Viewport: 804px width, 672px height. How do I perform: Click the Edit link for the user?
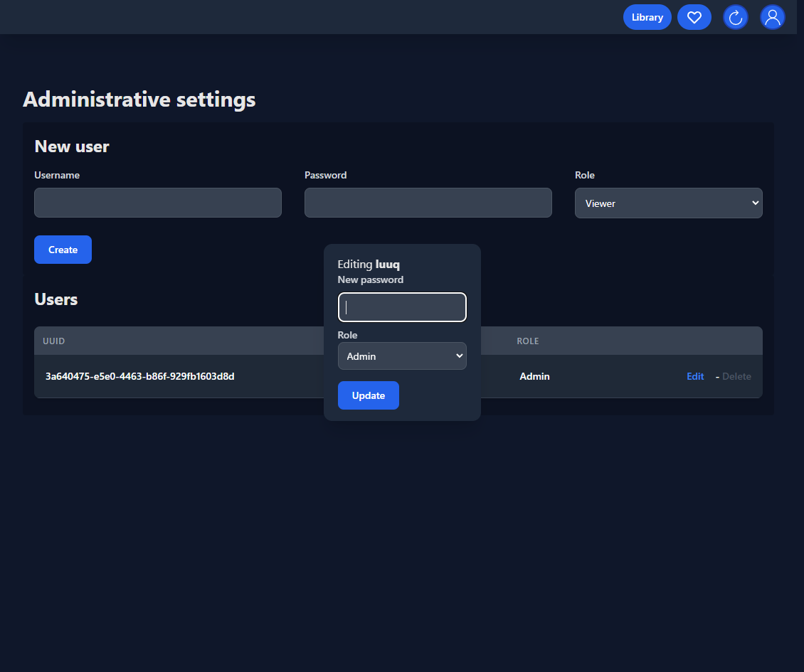pyautogui.click(x=694, y=376)
